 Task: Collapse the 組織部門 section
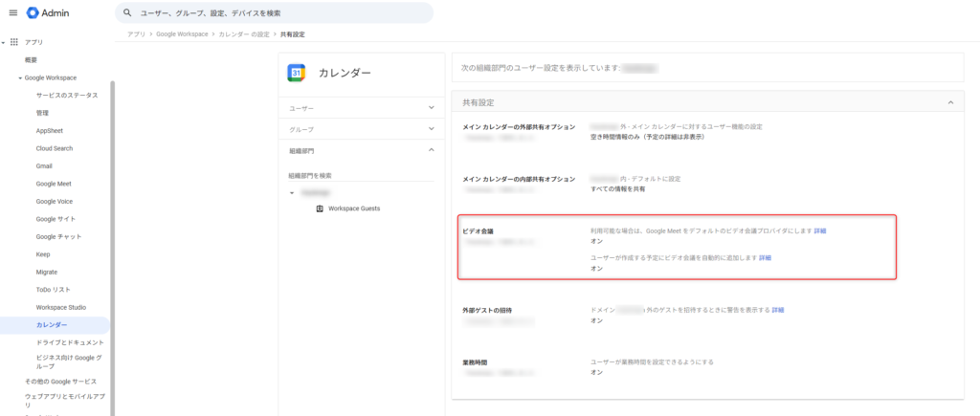point(431,150)
